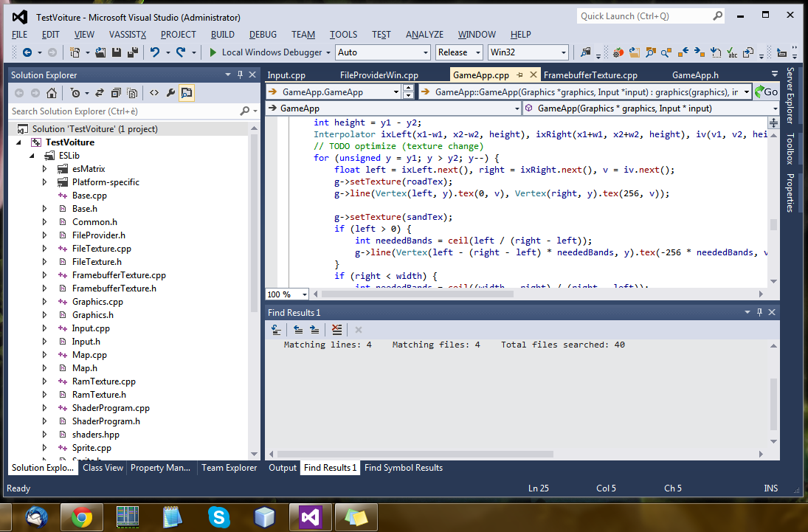Switch to the FramebufferTexture.cpp tab
808x532 pixels.
590,75
